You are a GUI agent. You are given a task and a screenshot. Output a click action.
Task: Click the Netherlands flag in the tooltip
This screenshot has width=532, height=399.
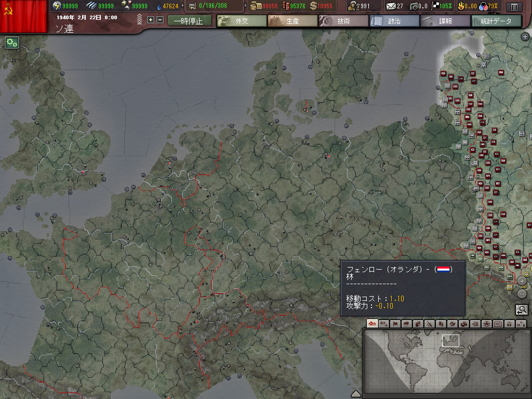(x=443, y=270)
